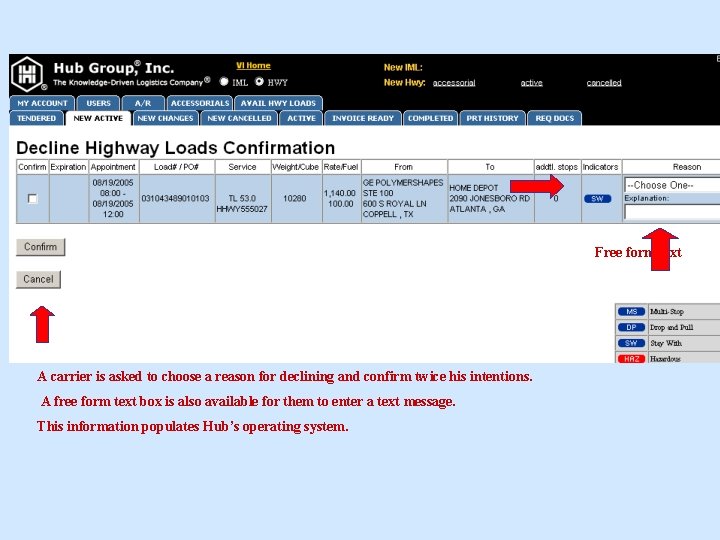Click the From column header

404,167
